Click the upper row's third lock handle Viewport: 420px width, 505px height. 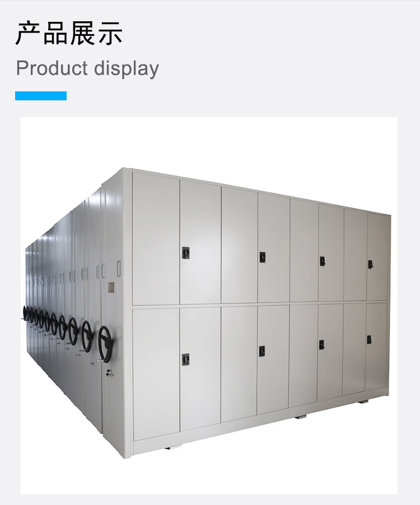[322, 261]
